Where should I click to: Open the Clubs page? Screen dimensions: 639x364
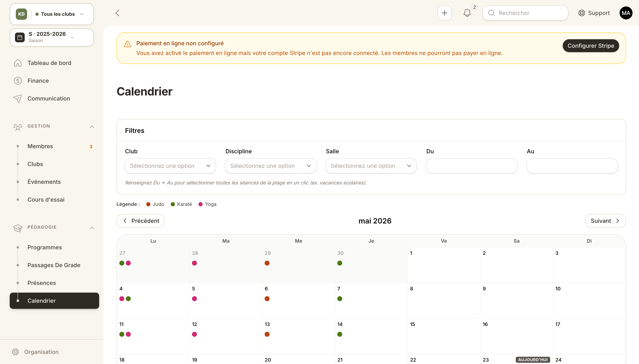click(x=54, y=164)
